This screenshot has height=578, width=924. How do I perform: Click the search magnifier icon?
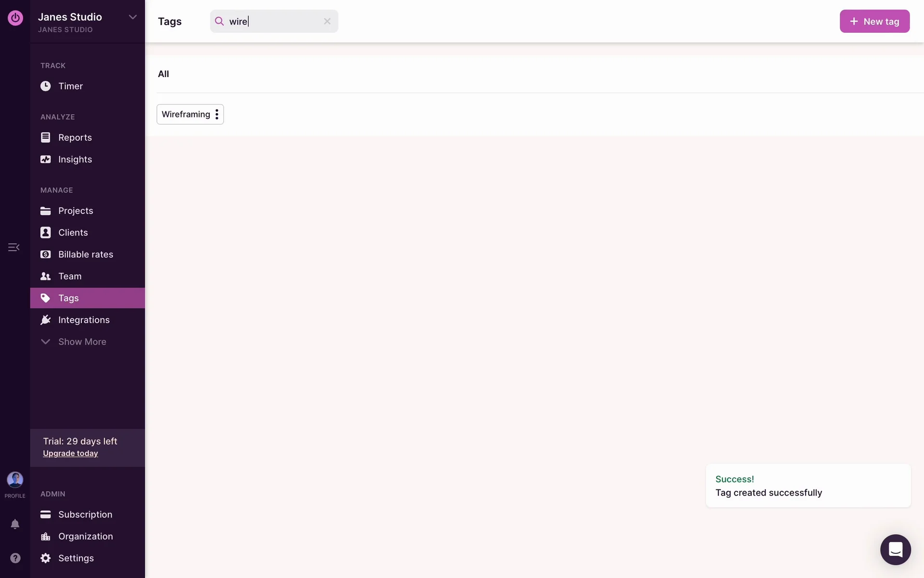(219, 21)
